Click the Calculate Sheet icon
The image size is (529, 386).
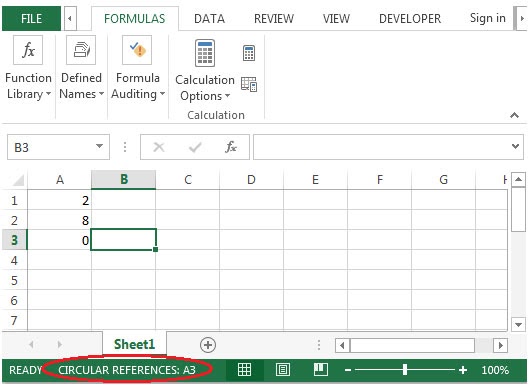249,84
